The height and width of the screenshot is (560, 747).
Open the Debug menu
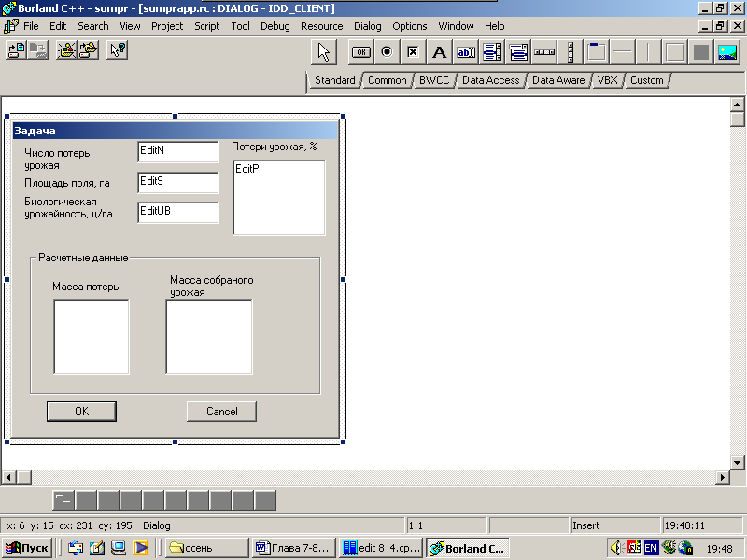coord(275,26)
